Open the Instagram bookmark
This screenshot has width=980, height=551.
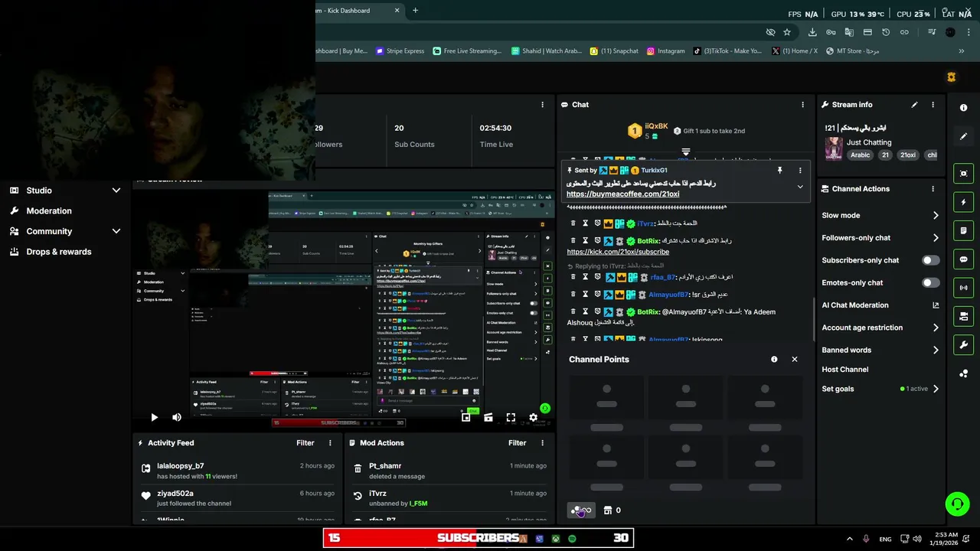pyautogui.click(x=665, y=51)
